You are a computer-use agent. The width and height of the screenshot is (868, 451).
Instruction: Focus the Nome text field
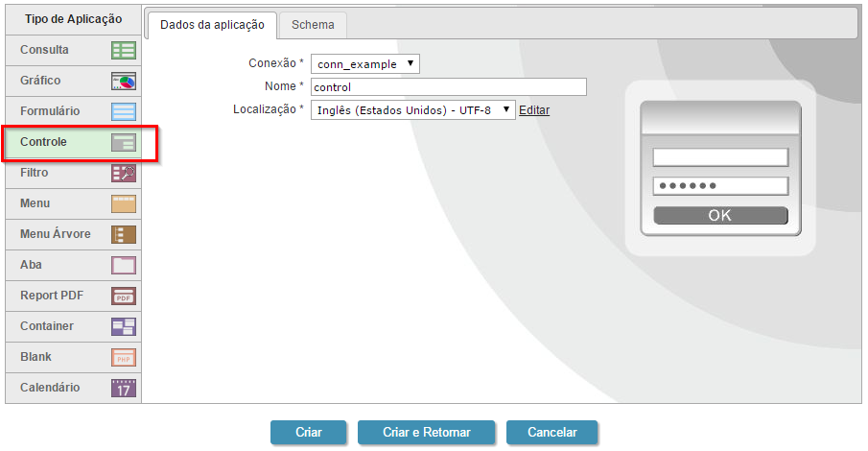(448, 87)
